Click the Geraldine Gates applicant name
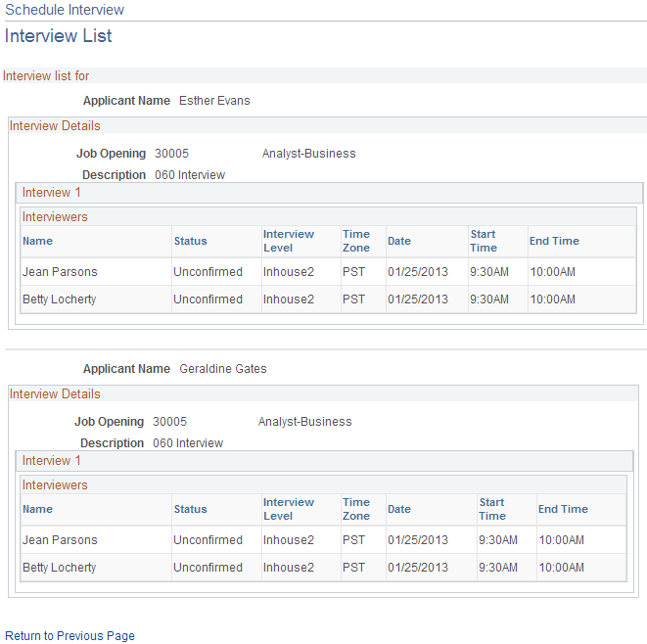647x644 pixels. [223, 369]
